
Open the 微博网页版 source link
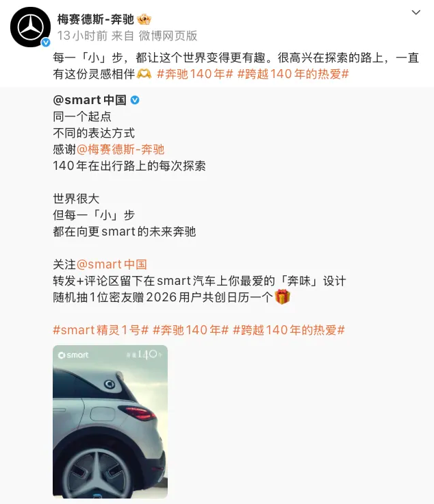(x=168, y=36)
